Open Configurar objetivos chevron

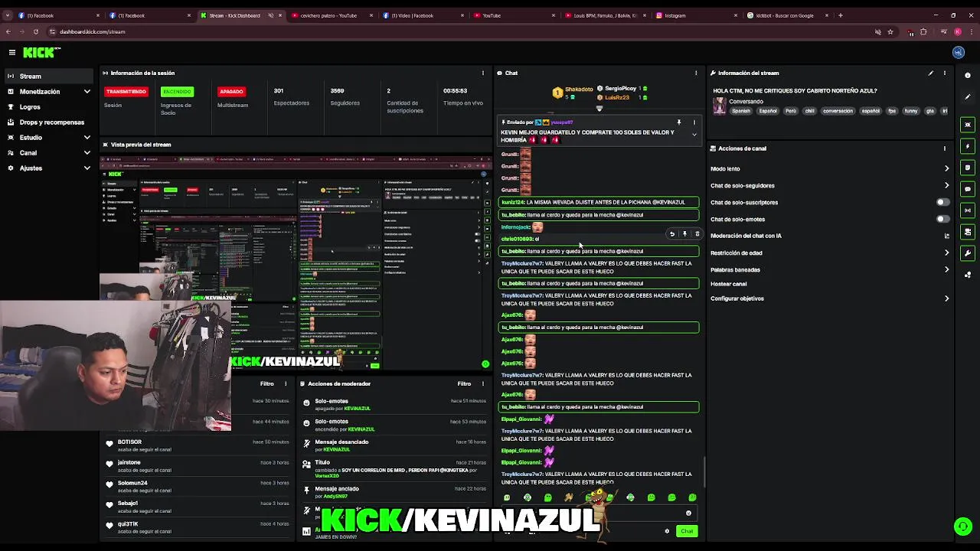tap(946, 298)
